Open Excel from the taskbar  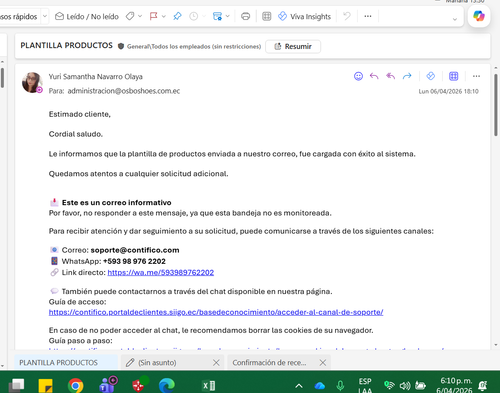tap(209, 386)
